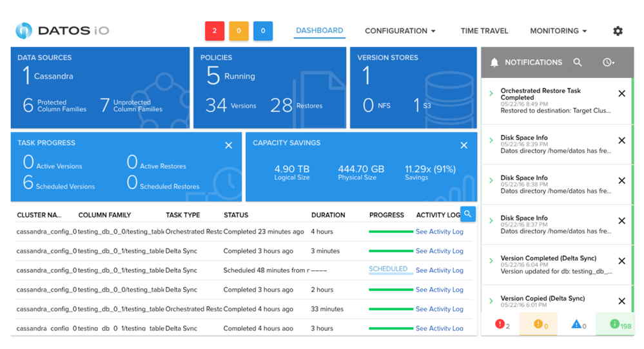
Task: Open the Configuration dropdown menu
Action: click(400, 31)
